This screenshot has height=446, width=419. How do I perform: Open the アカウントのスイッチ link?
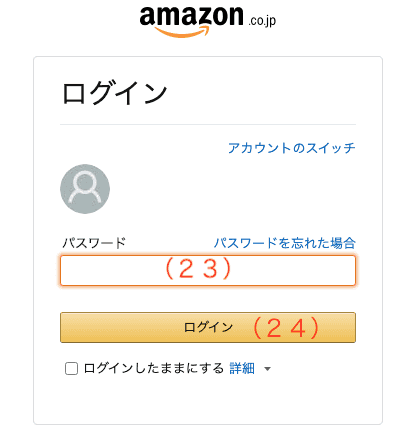pos(292,148)
